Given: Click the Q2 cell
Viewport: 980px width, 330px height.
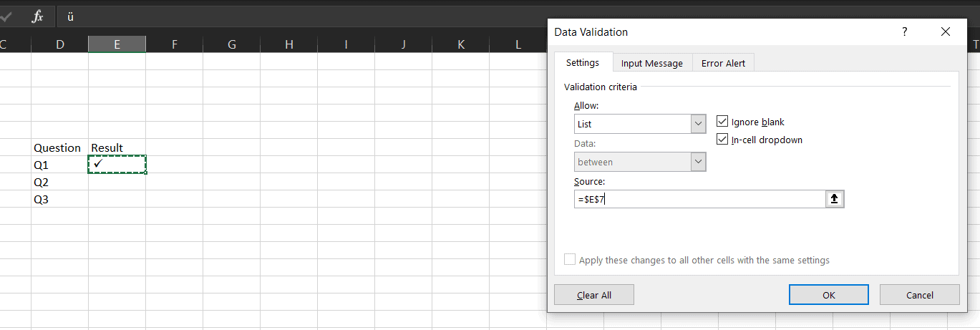Looking at the screenshot, I should point(59,182).
